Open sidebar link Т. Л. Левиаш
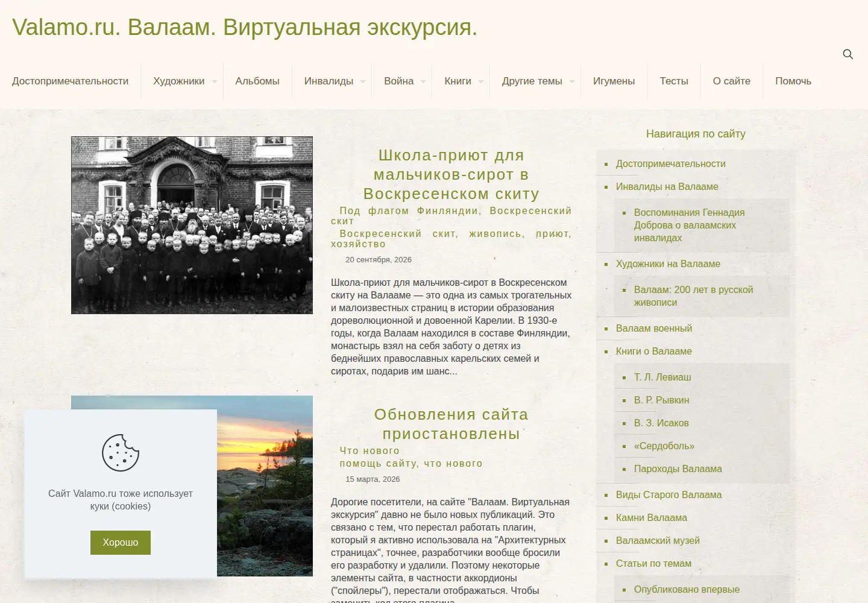This screenshot has height=603, width=868. click(x=662, y=377)
